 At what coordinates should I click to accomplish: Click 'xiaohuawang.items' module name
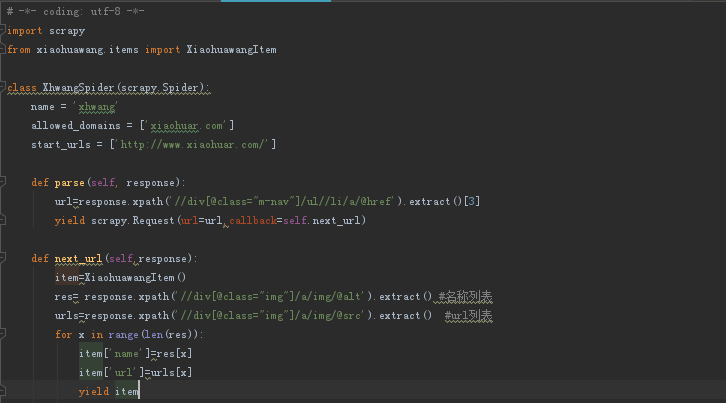87,50
